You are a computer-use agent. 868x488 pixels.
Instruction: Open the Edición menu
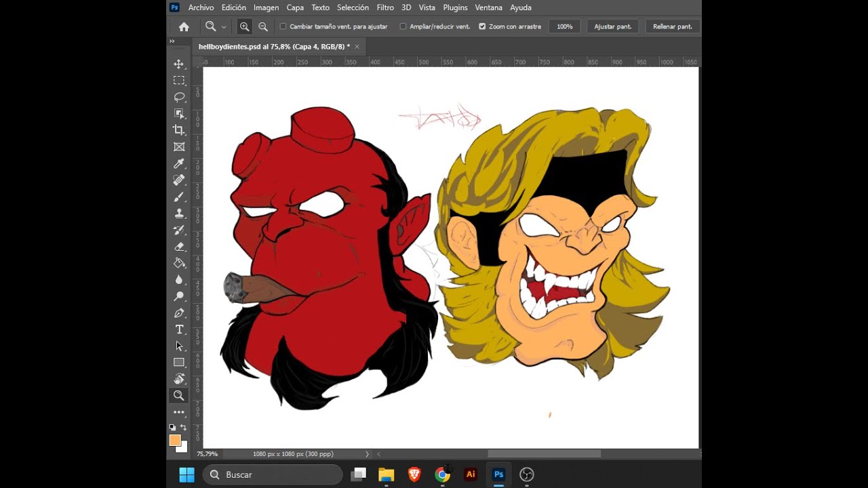point(234,7)
